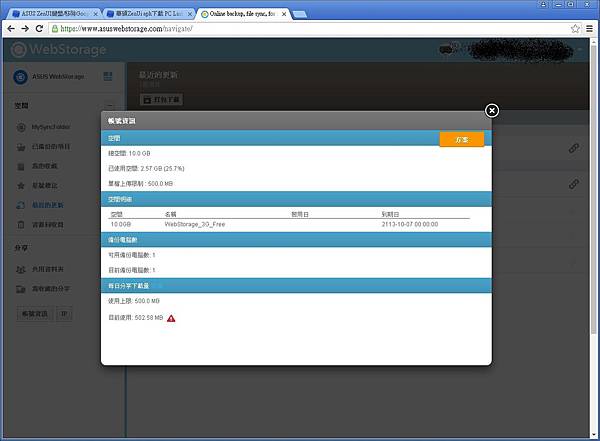Open a new browser tab
Viewport: 600px width, 441px height.
tap(300, 14)
